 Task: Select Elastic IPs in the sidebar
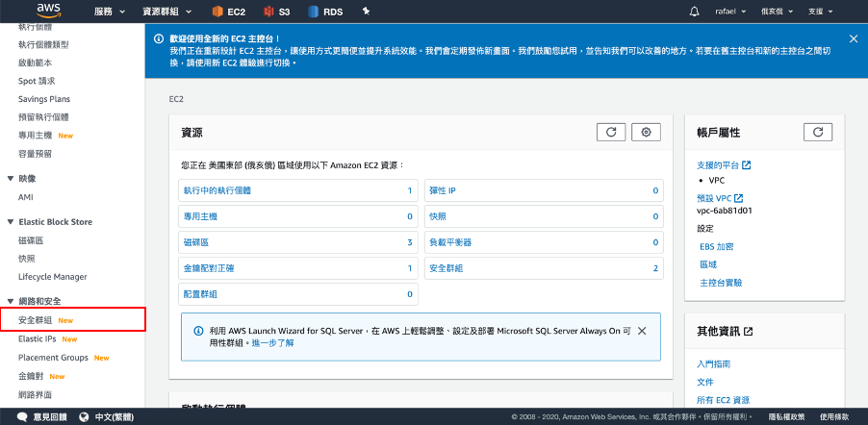38,339
